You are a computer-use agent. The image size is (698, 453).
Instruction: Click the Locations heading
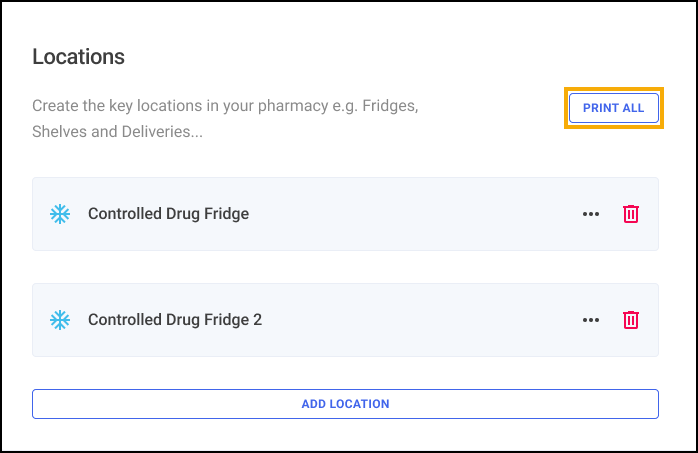tap(78, 57)
